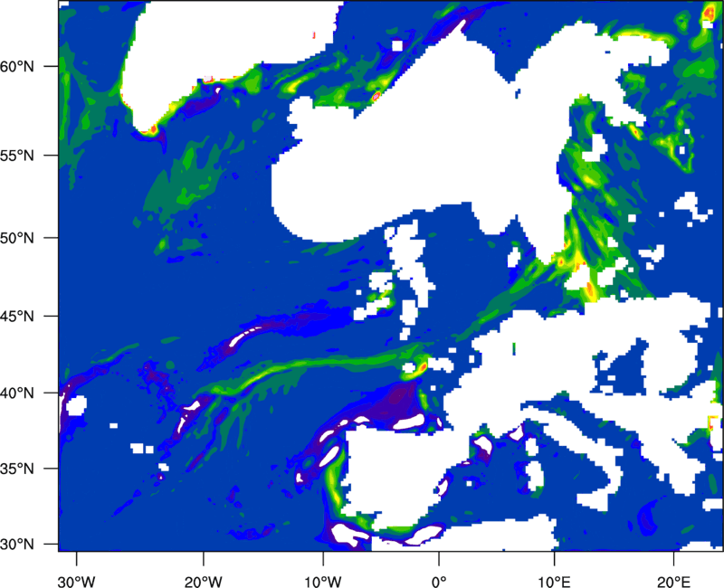Click the 20°E longitude label

click(673, 582)
